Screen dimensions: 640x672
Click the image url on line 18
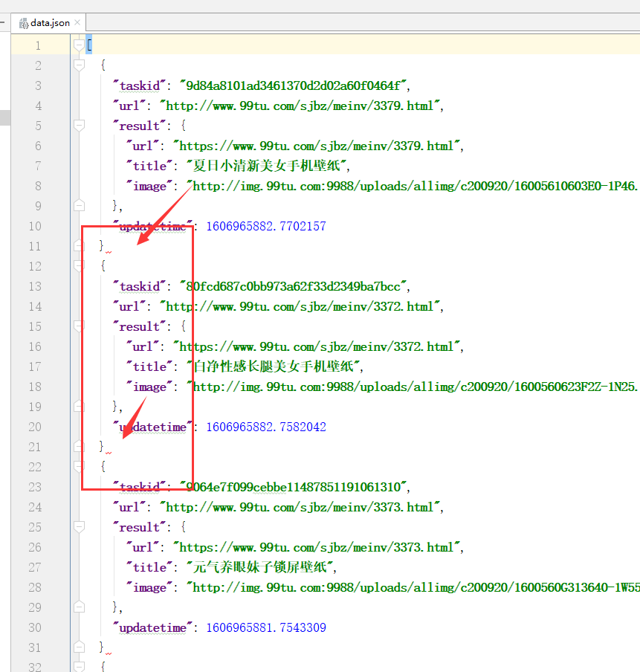[413, 387]
